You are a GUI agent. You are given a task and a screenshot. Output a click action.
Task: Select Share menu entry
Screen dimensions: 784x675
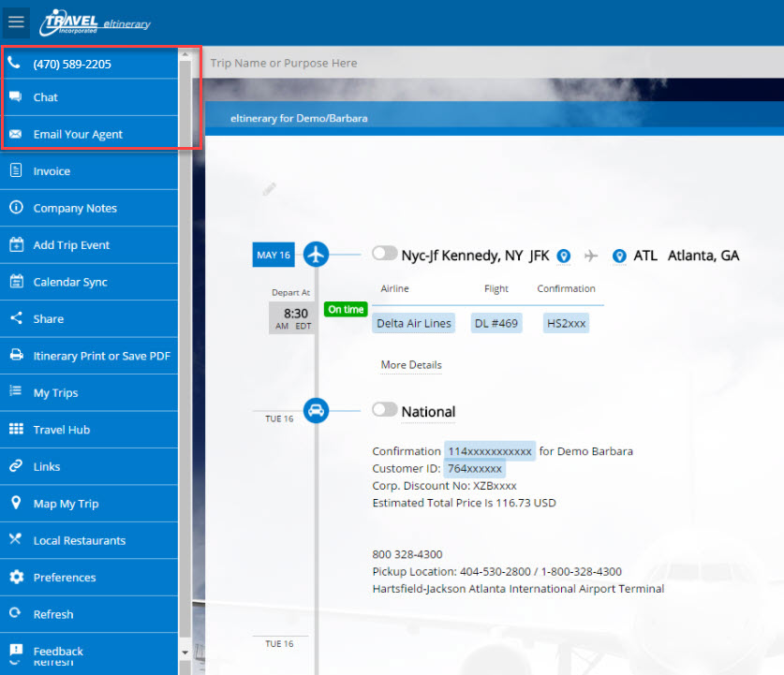point(89,319)
